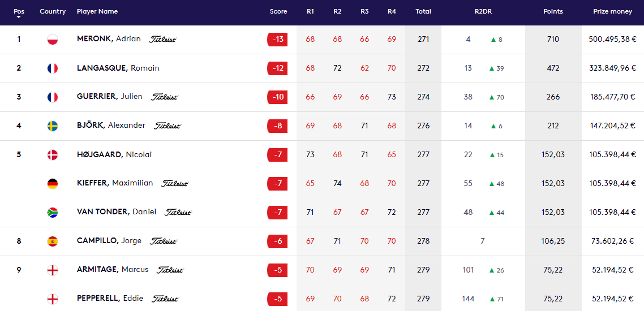Click Titleist logo beside Eddie Pepperell
Image resolution: width=644 pixels, height=311 pixels.
coord(165,299)
